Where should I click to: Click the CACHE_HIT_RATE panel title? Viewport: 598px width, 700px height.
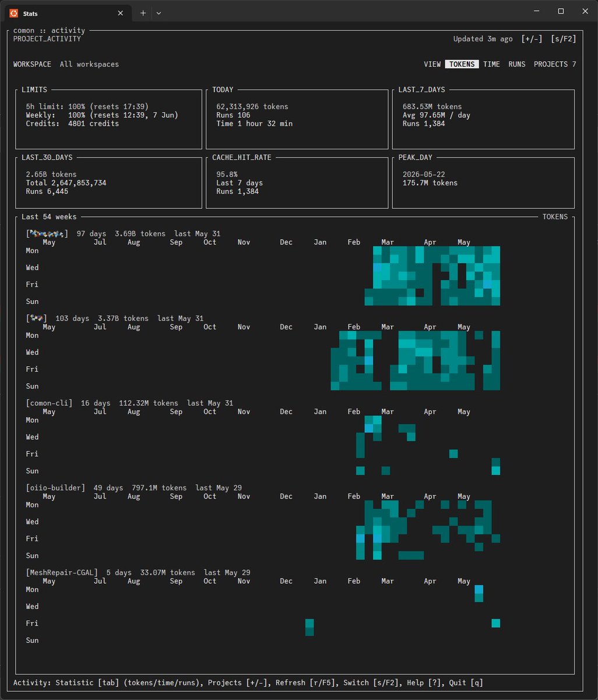click(x=242, y=157)
